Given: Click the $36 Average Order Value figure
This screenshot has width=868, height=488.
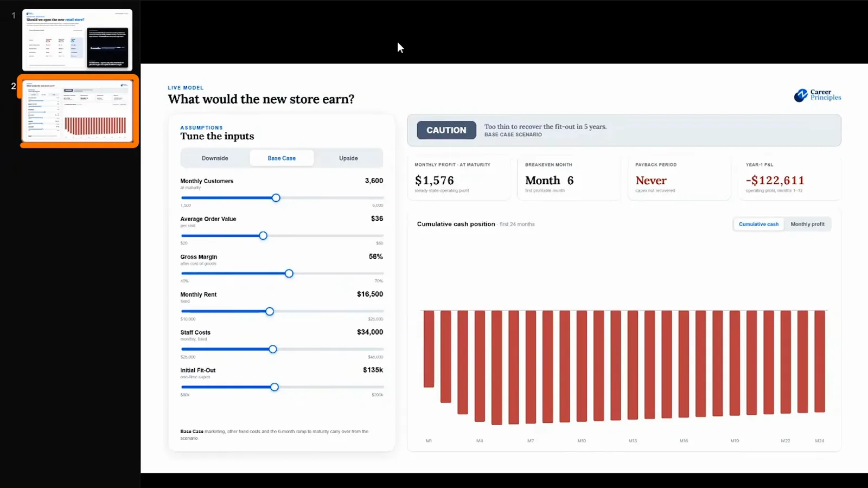Looking at the screenshot, I should click(x=377, y=219).
